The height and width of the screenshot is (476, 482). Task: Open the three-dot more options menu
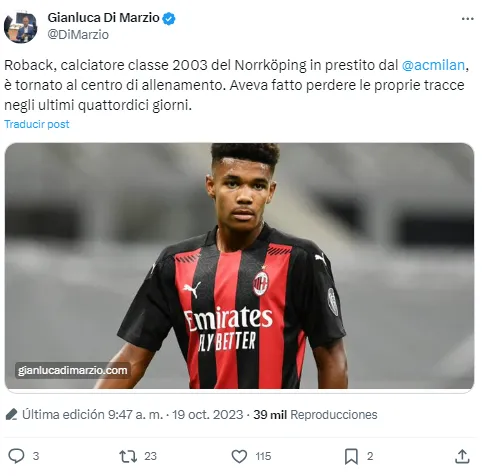467,19
